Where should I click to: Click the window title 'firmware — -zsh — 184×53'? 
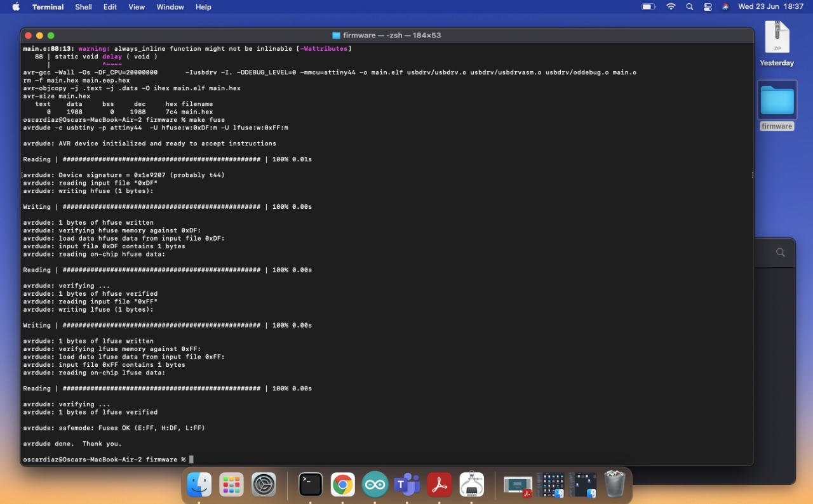(392, 36)
